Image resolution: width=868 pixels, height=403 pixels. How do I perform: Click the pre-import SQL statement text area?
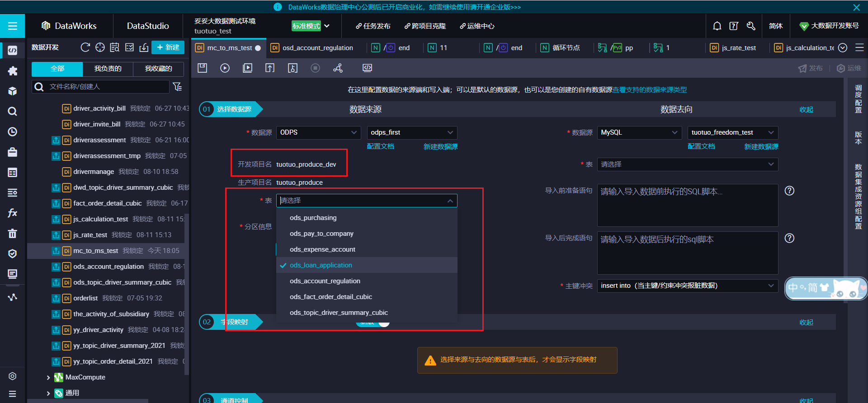pyautogui.click(x=688, y=205)
